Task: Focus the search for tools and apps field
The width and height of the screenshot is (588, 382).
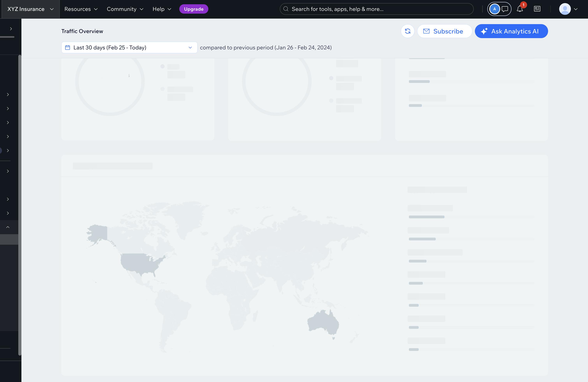Action: [x=377, y=9]
